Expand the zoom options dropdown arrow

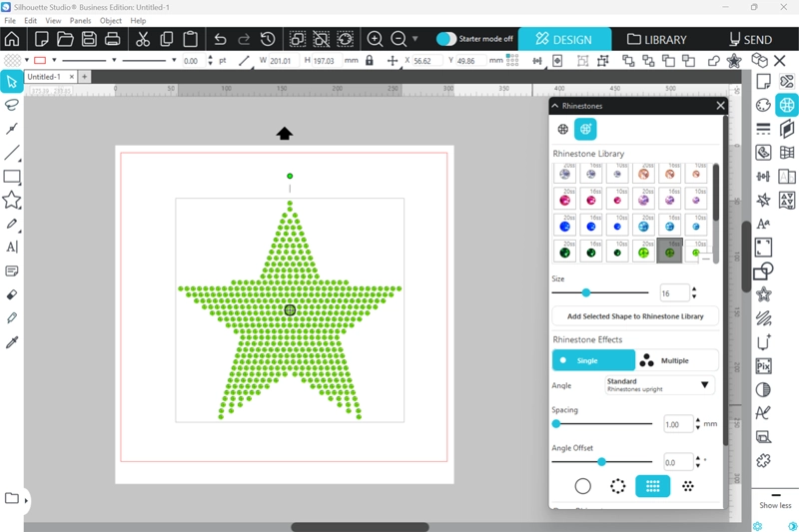(415, 40)
